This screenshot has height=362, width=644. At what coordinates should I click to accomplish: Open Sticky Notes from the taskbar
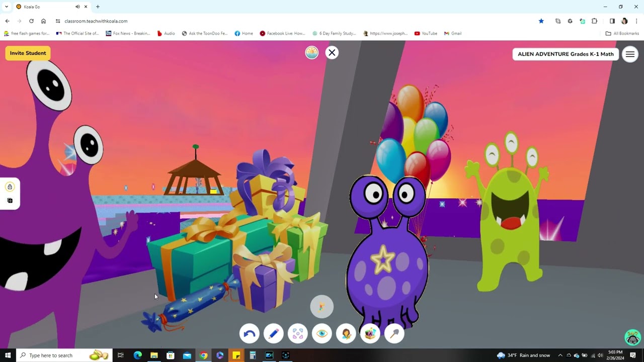(236, 355)
